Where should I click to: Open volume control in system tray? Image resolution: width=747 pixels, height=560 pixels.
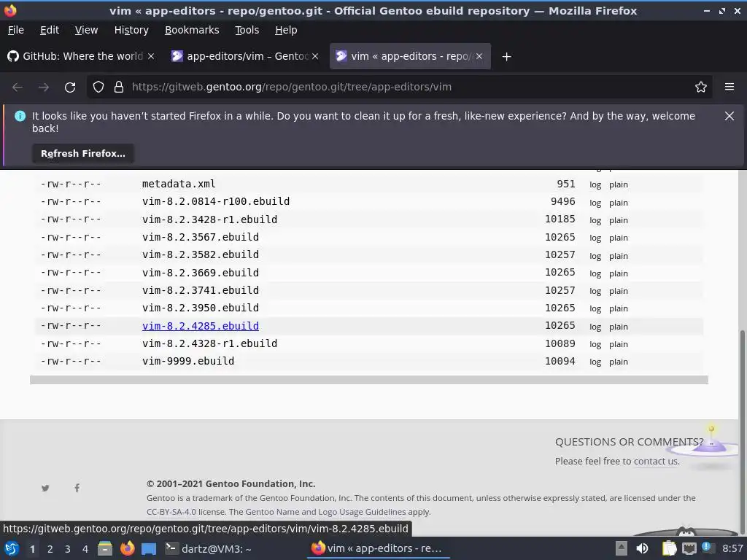point(642,548)
